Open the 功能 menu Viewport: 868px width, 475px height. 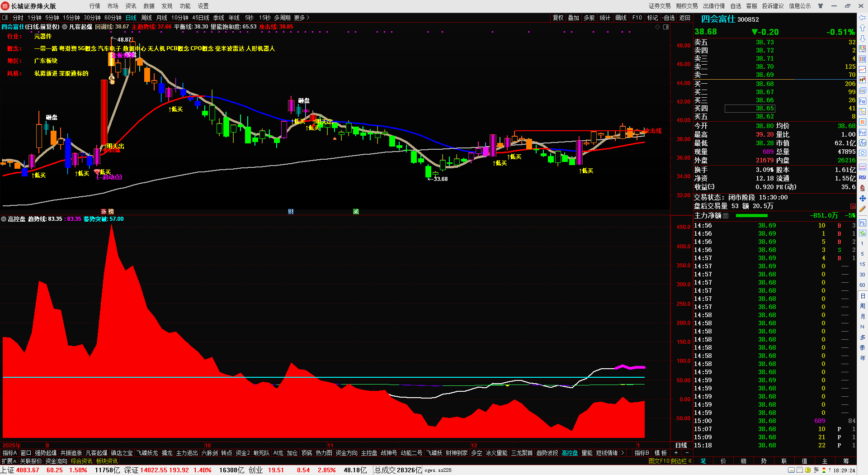pos(185,6)
